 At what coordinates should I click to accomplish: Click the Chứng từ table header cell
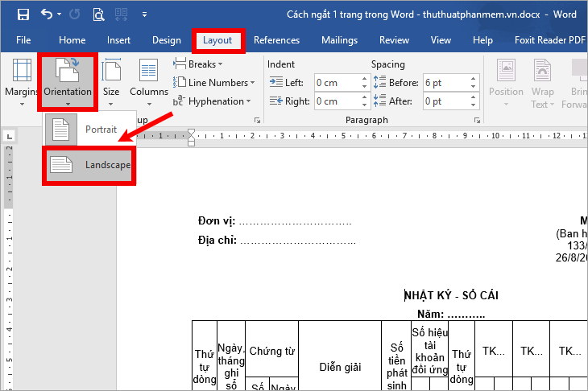pos(272,351)
